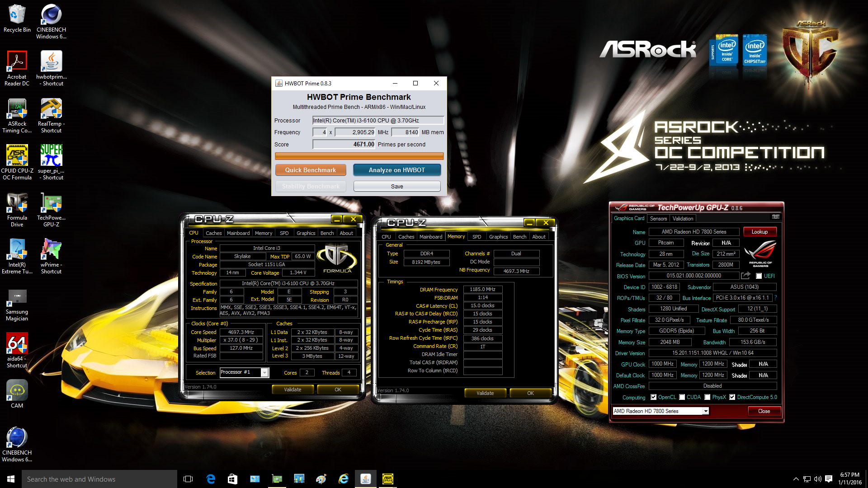Image resolution: width=868 pixels, height=488 pixels.
Task: Launch Microsoft Edge from taskbar
Action: click(211, 479)
